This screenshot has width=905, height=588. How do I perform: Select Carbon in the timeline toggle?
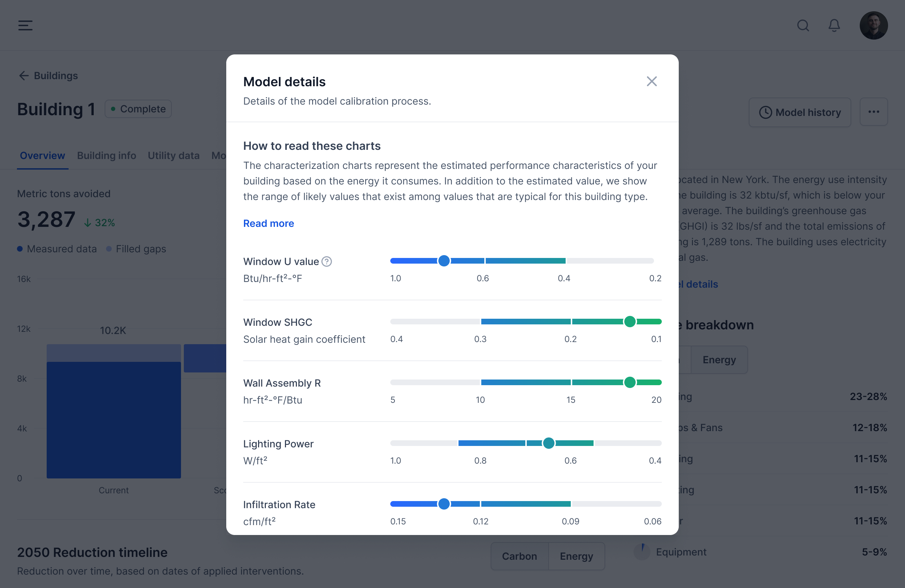point(519,556)
